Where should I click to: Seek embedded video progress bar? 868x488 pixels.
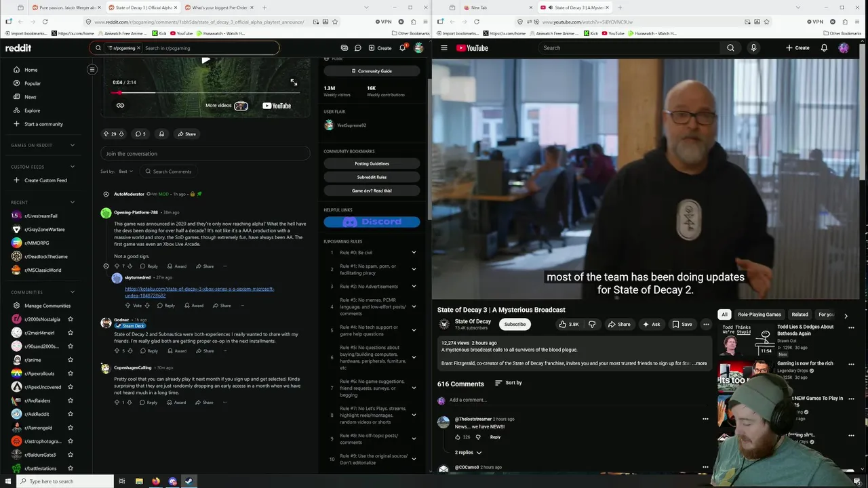click(x=205, y=92)
